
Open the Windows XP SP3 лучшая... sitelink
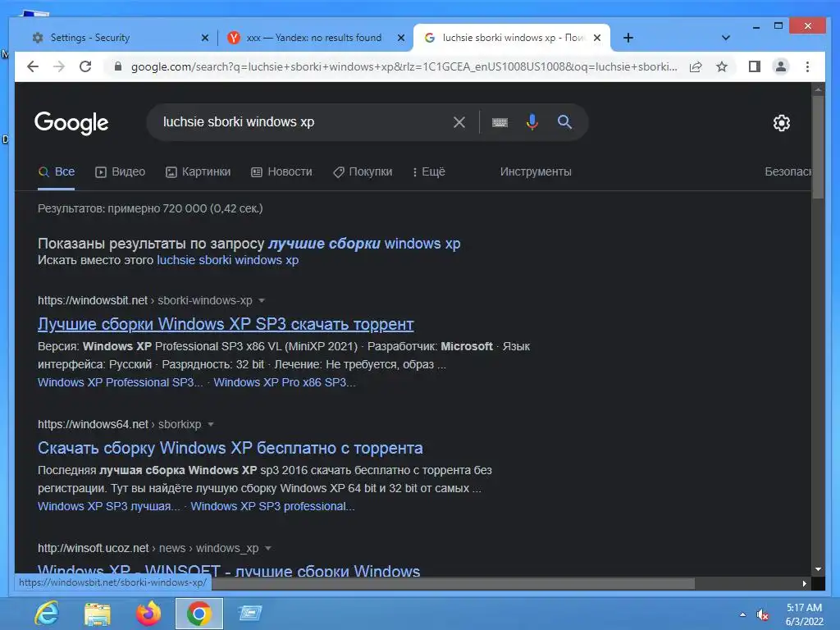click(109, 506)
